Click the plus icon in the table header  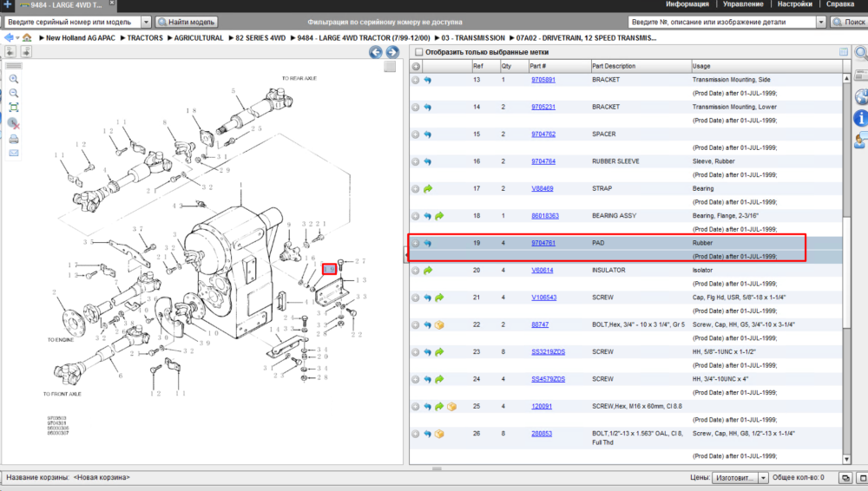(416, 67)
